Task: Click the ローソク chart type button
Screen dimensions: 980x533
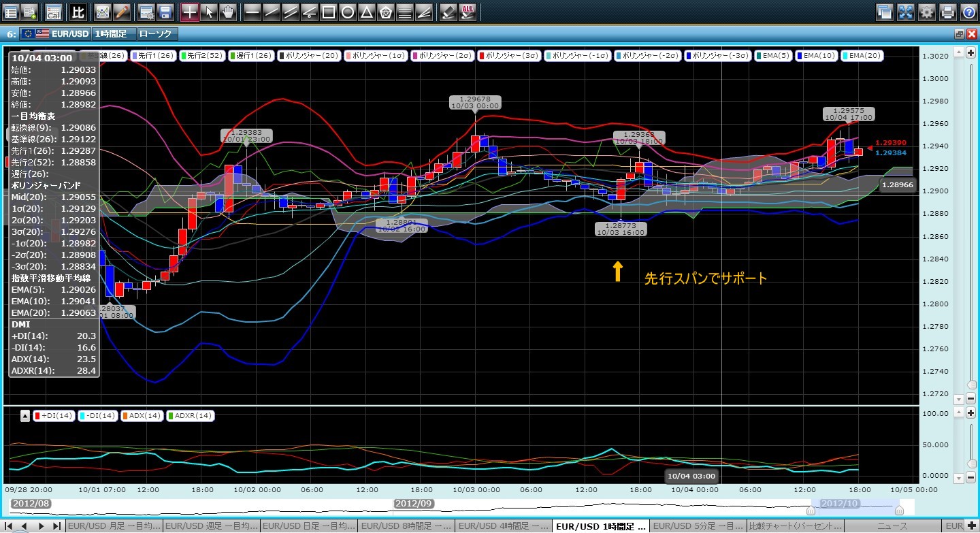Action: tap(157, 33)
